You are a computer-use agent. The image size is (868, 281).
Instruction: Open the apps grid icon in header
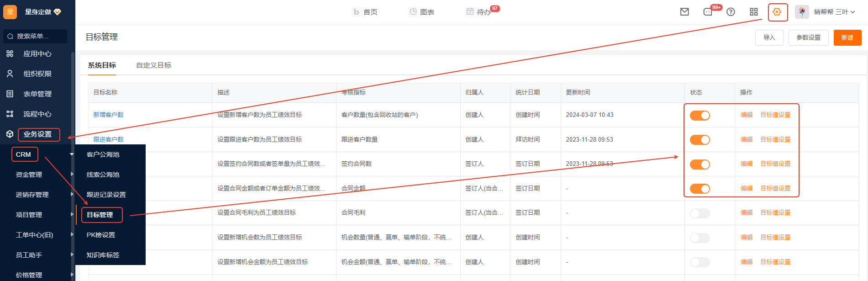754,12
